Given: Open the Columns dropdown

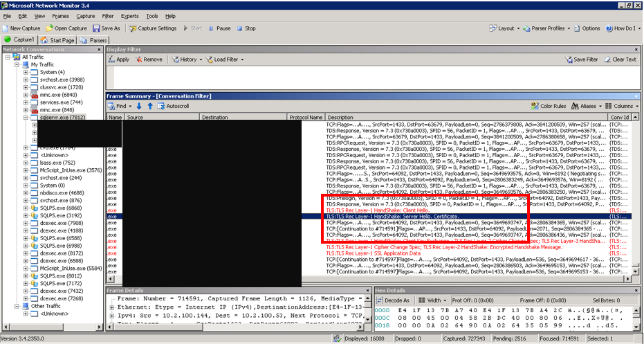Looking at the screenshot, I should [622, 106].
